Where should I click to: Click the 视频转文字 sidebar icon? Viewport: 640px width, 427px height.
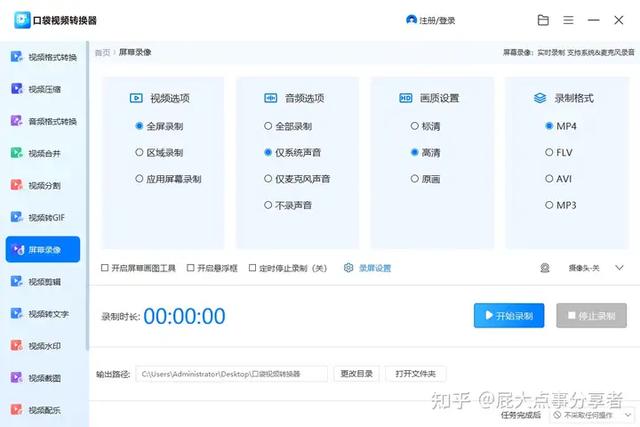[16, 314]
